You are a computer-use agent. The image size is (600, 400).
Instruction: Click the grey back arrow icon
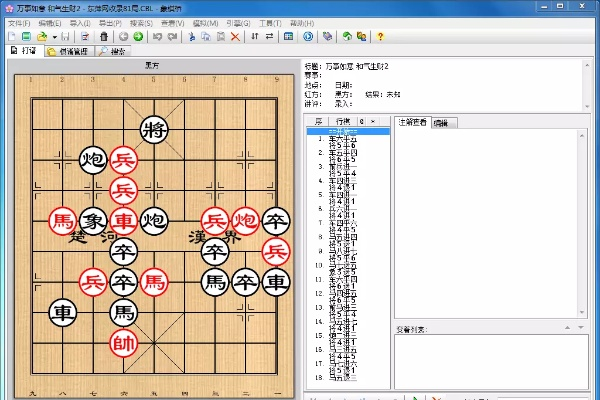pyautogui.click(x=122, y=37)
